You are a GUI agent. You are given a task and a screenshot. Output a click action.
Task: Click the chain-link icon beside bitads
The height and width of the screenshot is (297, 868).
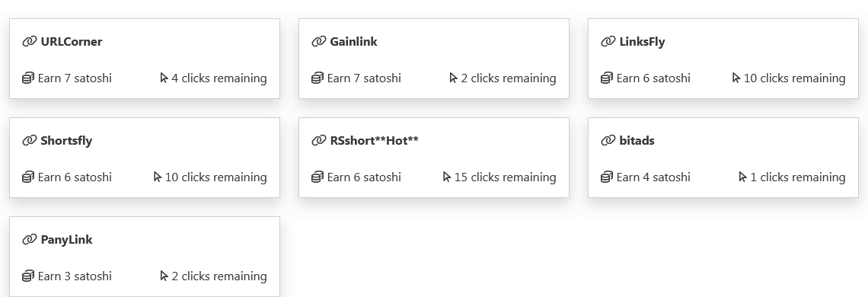[608, 141]
